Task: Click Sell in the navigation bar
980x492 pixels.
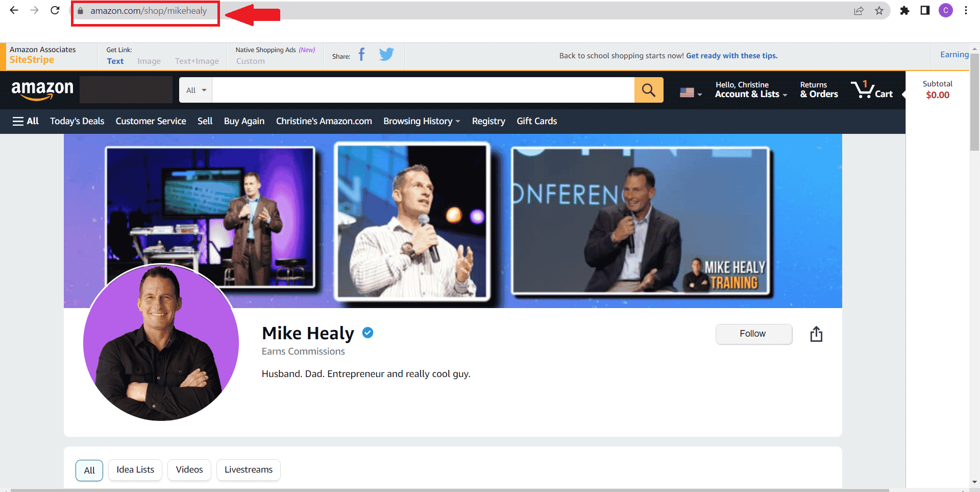Action: 205,121
